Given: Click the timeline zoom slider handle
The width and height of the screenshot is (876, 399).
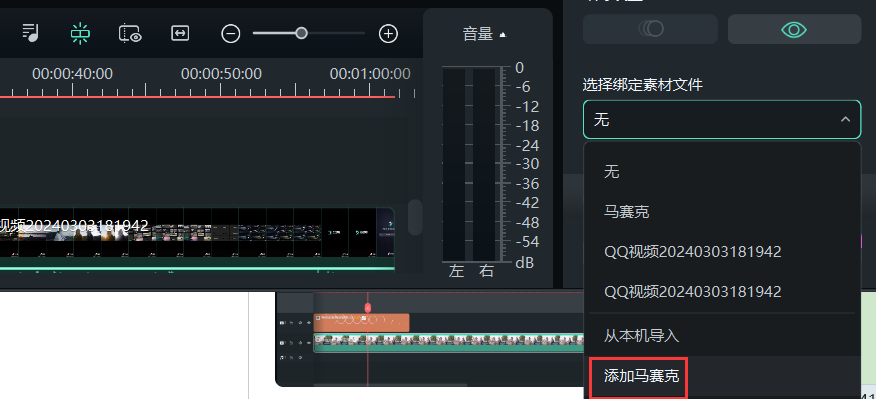Looking at the screenshot, I should [301, 34].
